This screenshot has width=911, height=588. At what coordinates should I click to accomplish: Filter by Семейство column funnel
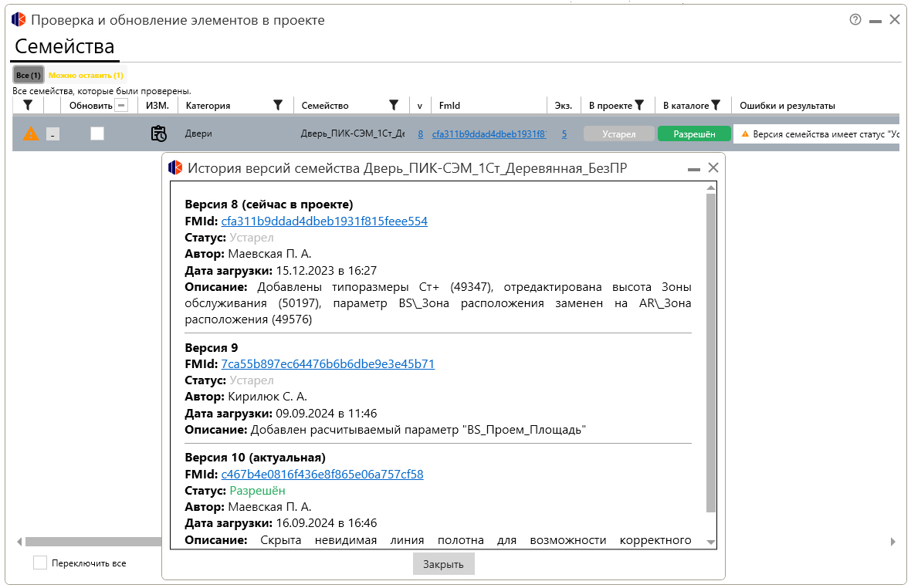coord(393,106)
